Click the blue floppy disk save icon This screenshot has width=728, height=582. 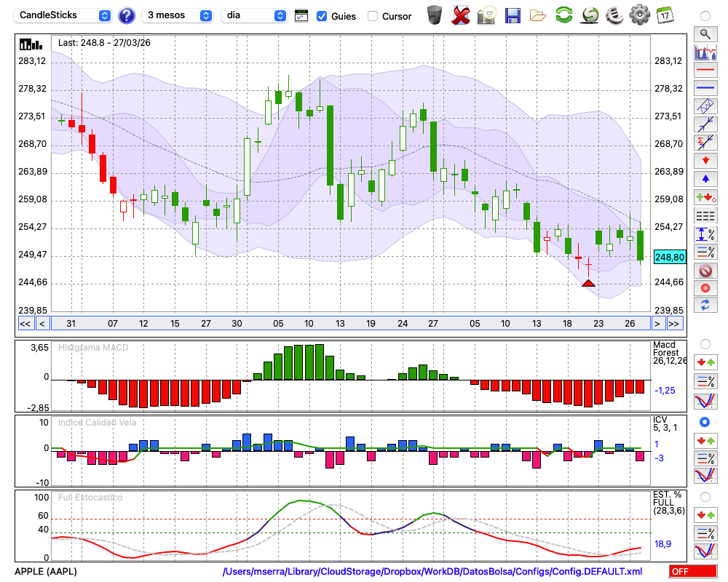[x=513, y=15]
